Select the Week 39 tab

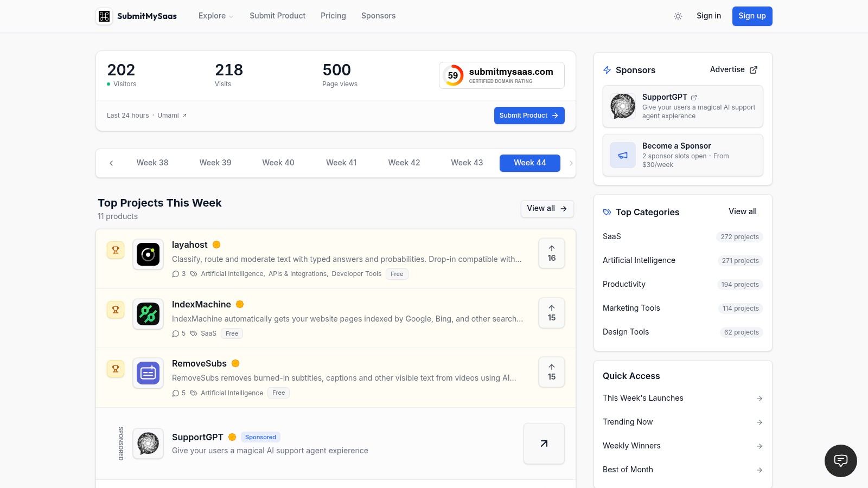(215, 163)
